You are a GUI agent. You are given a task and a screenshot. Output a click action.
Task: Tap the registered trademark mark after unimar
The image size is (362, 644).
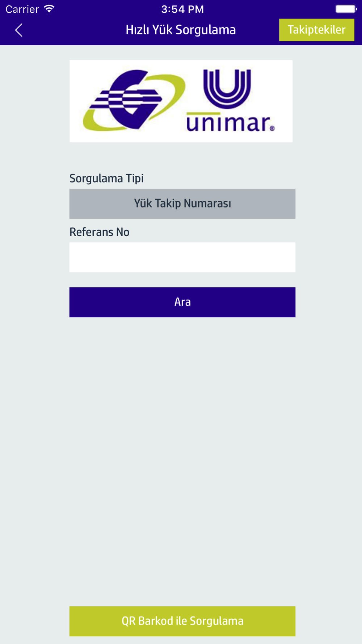click(272, 128)
